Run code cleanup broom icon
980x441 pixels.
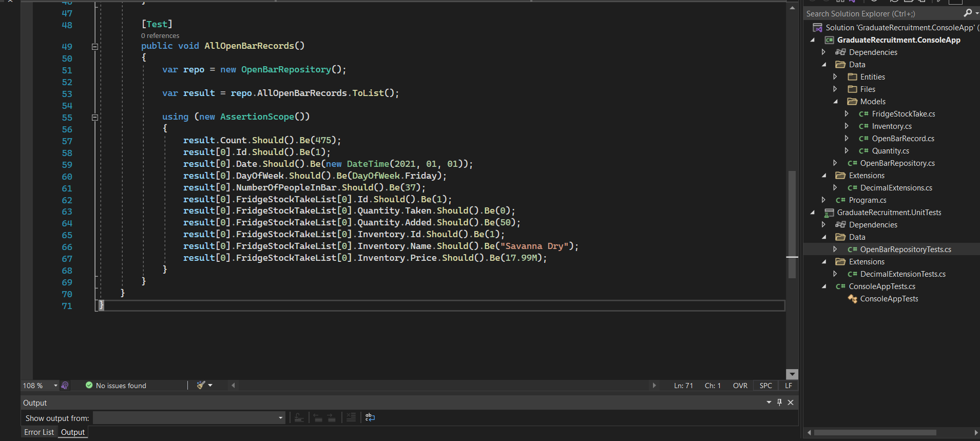[201, 385]
